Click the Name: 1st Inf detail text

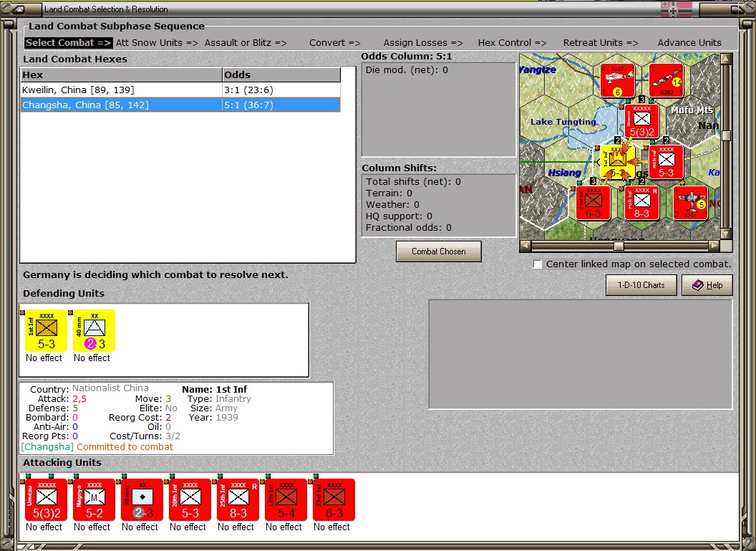tap(215, 389)
